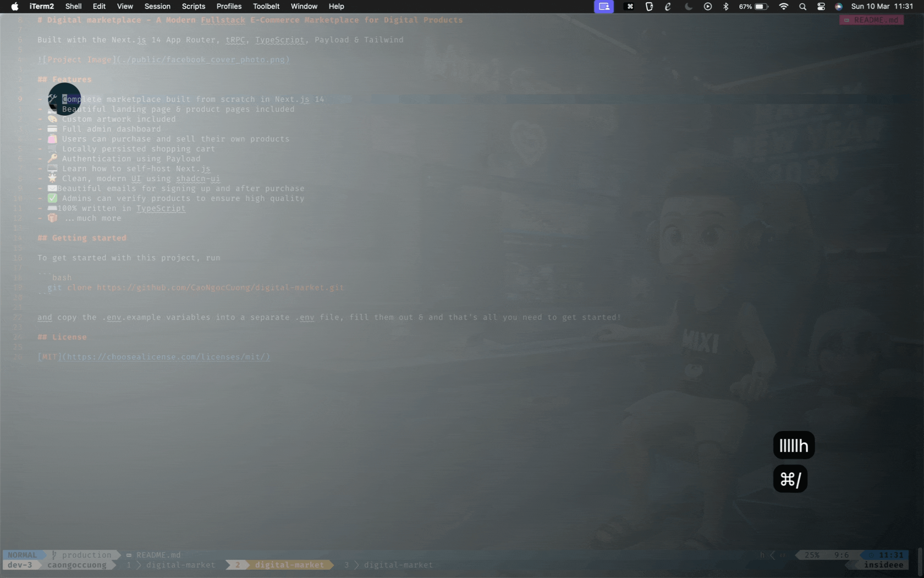Click the insideee host segment in tmux bar
Screen dimensions: 924x578
tap(883, 565)
